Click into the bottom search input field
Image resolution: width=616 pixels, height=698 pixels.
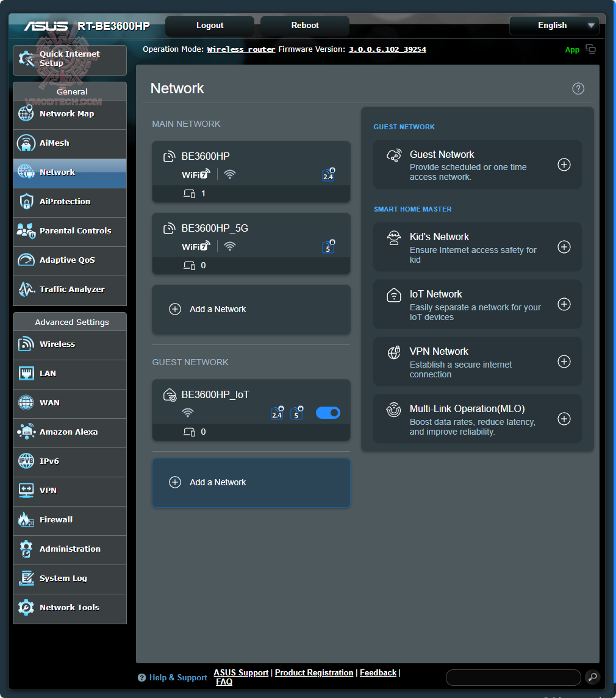(x=513, y=677)
